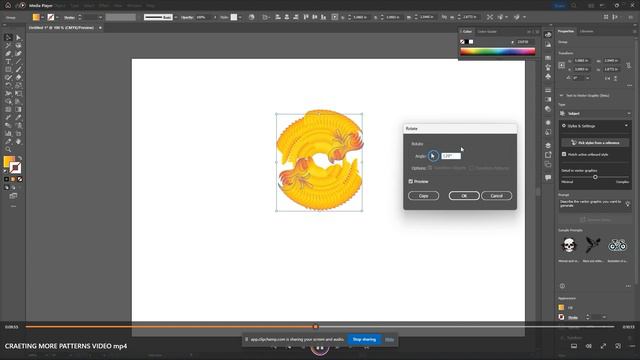This screenshot has width=640, height=360.
Task: Click Cancel in the Rotate dialog
Action: tap(496, 196)
